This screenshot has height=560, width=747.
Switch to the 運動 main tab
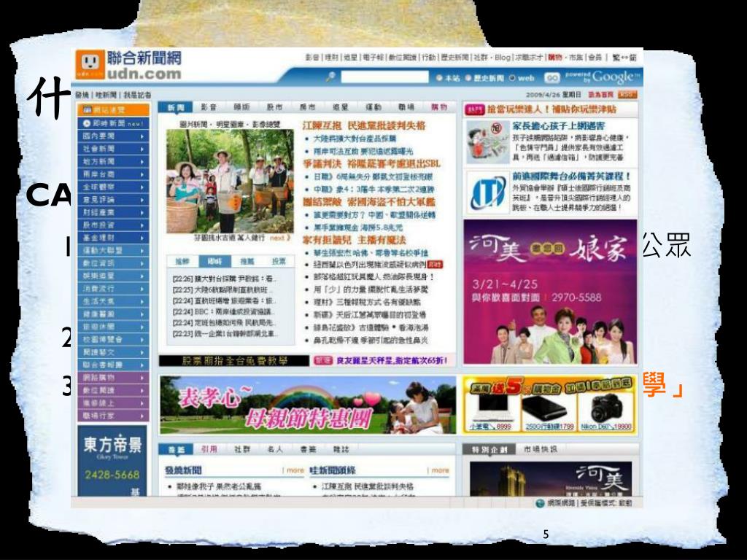(373, 108)
